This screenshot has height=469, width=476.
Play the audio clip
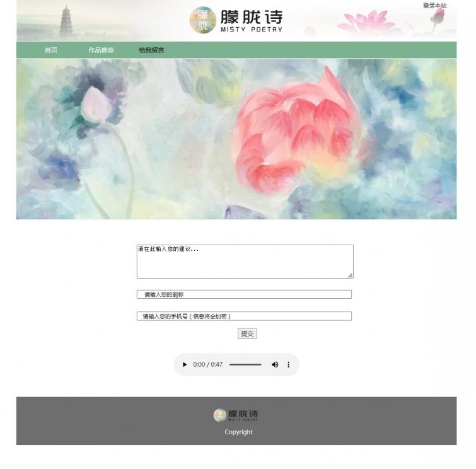click(x=185, y=364)
